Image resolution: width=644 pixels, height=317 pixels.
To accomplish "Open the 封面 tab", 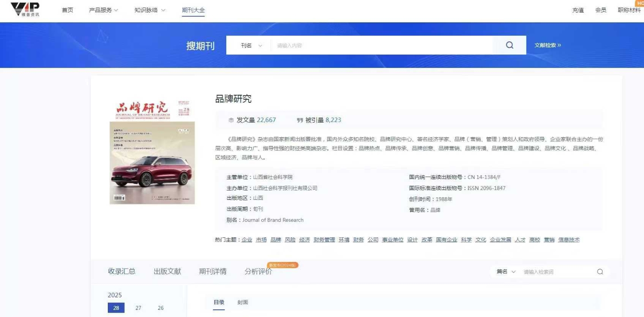I will 242,302.
